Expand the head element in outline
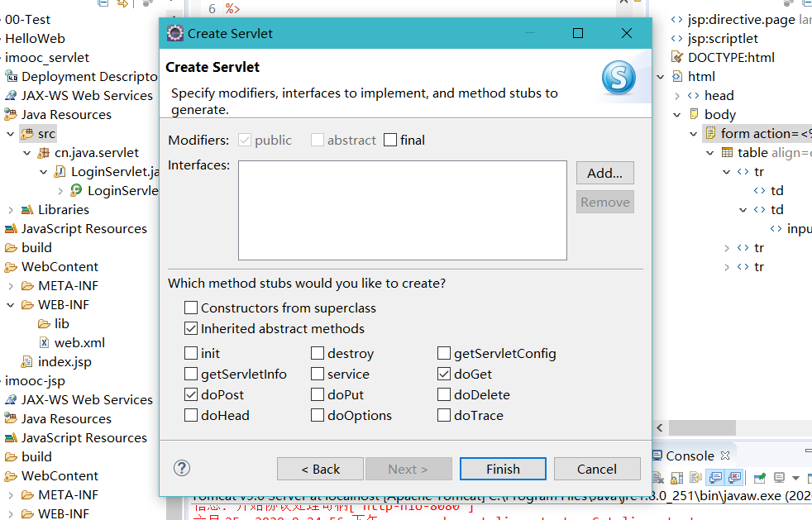 click(x=677, y=96)
